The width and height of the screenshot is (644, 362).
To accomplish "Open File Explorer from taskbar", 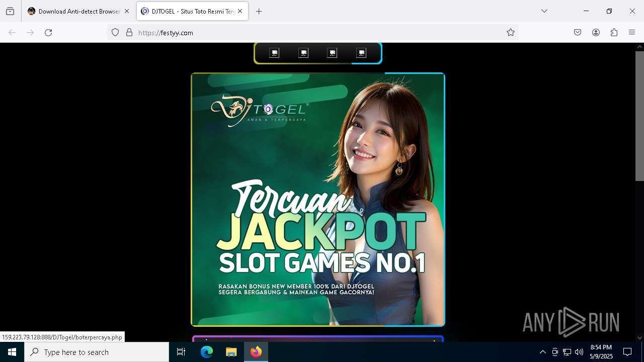I will click(x=231, y=352).
